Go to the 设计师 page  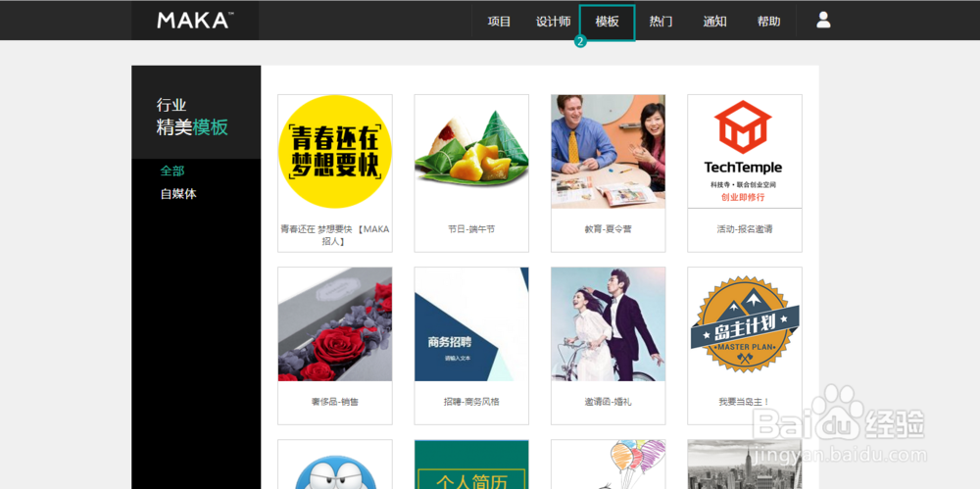[553, 22]
